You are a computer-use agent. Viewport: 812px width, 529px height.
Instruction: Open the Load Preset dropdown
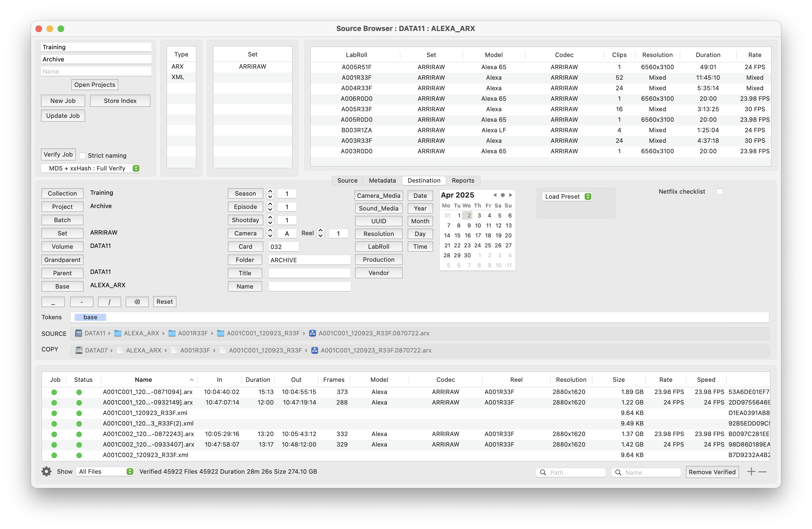[567, 196]
